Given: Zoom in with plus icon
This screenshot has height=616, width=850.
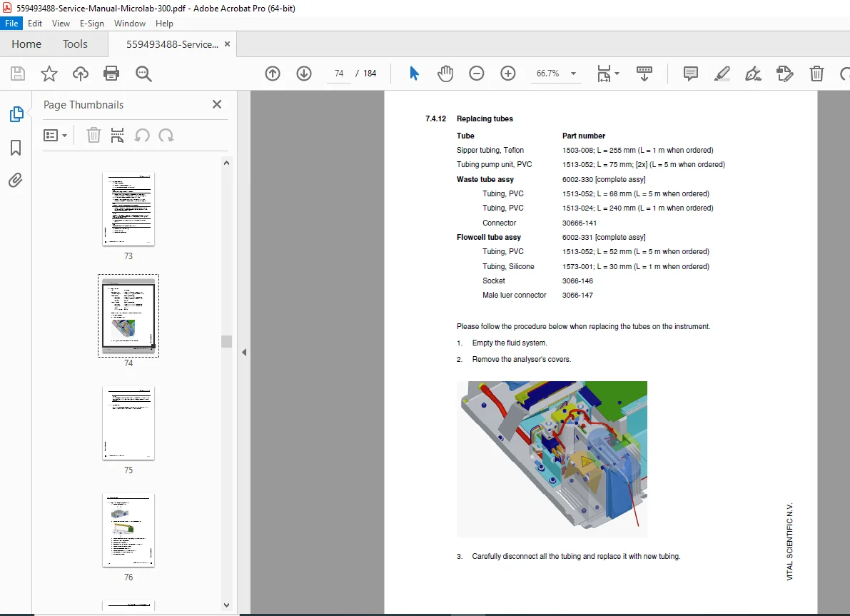Looking at the screenshot, I should [x=508, y=74].
